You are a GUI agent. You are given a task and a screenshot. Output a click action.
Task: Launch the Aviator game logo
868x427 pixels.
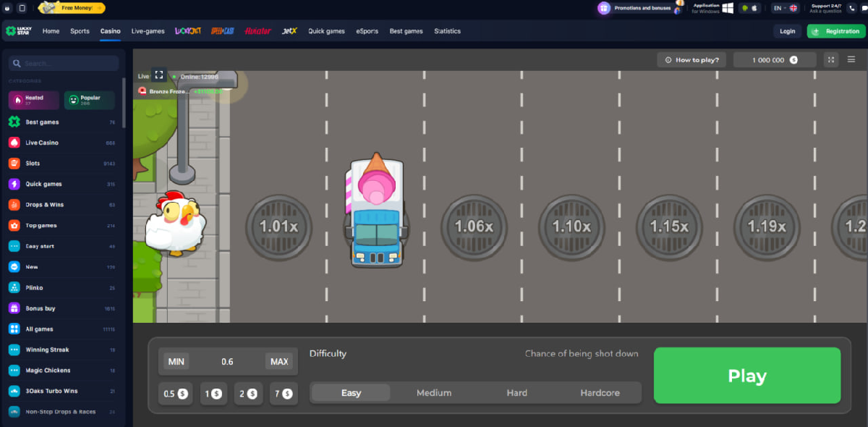pyautogui.click(x=258, y=31)
